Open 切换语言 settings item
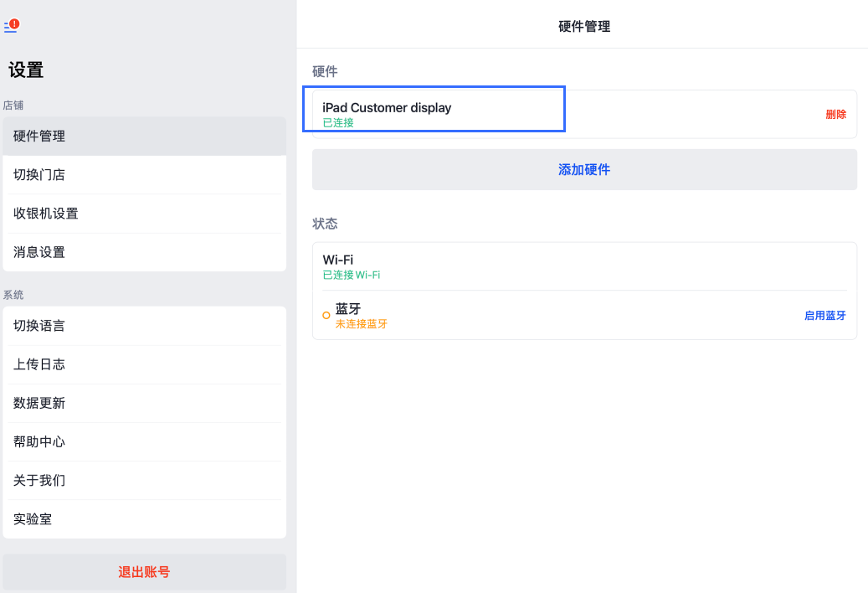This screenshot has height=593, width=868. coord(145,326)
